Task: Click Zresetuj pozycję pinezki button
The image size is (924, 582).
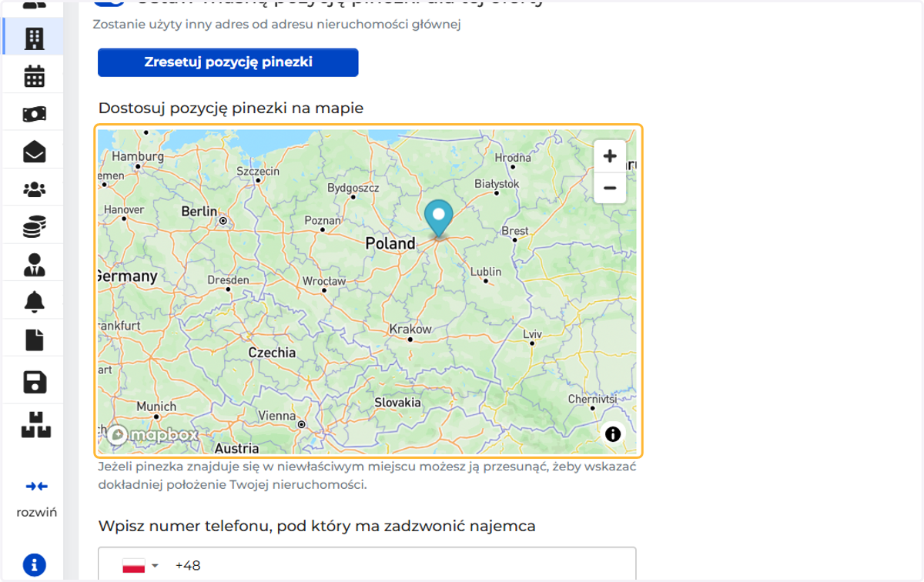Action: point(228,62)
